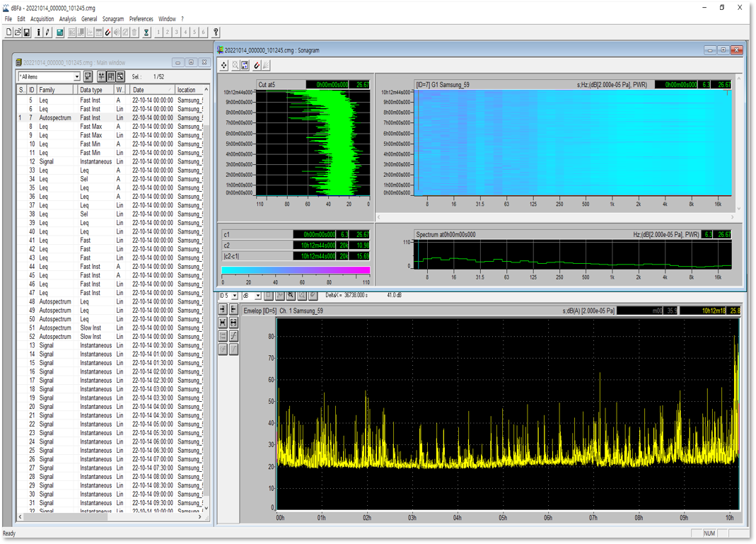The image size is (756, 544).
Task: Click numbered toolbar button 3
Action: click(176, 33)
